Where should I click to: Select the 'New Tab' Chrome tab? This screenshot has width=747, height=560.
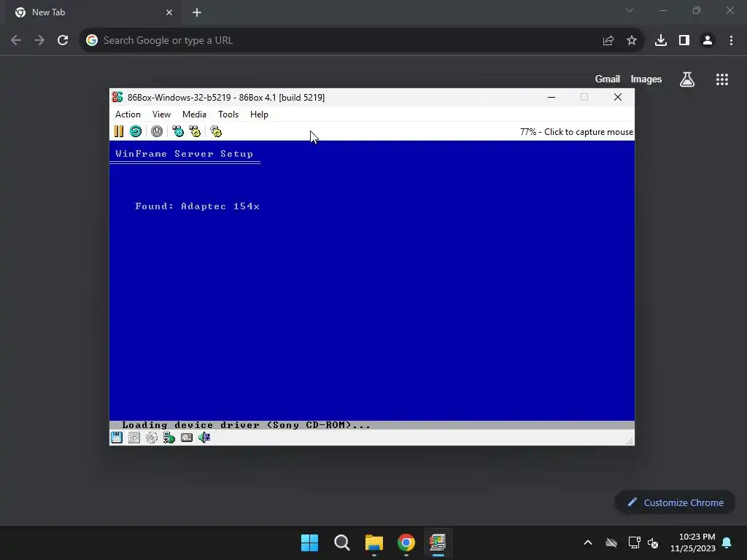point(93,12)
